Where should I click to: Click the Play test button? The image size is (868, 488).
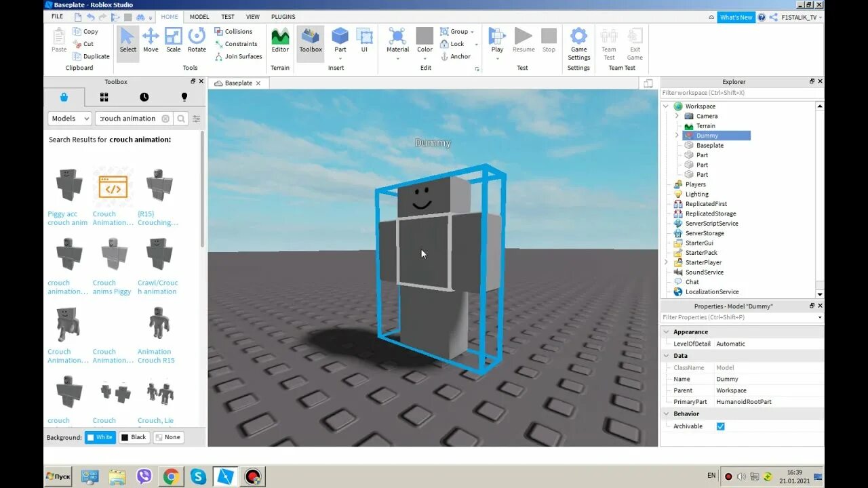497,42
